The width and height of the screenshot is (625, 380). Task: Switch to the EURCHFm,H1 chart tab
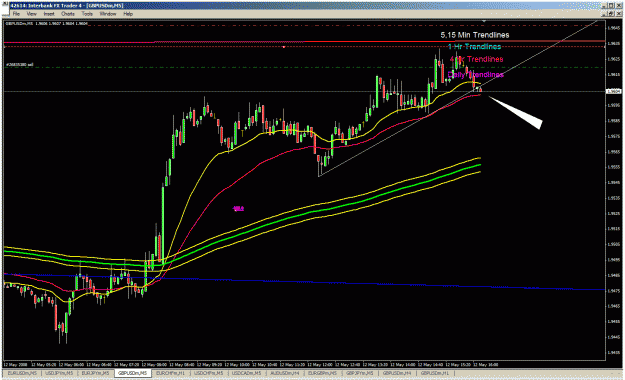(x=170, y=373)
